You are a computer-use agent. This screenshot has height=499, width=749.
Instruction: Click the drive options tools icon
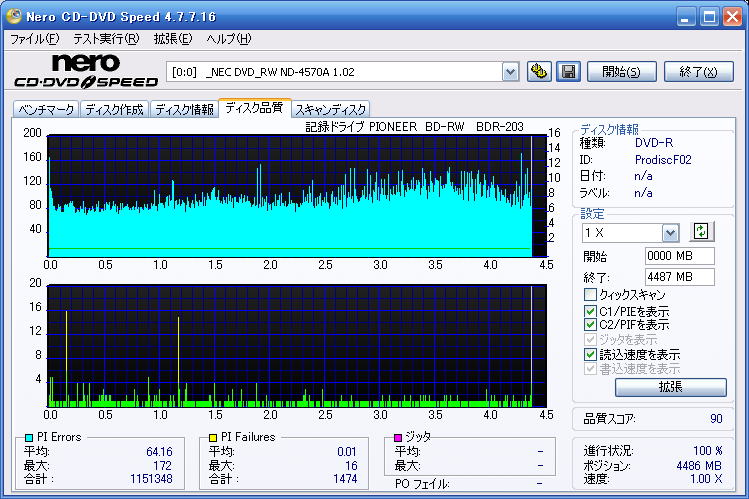click(539, 72)
